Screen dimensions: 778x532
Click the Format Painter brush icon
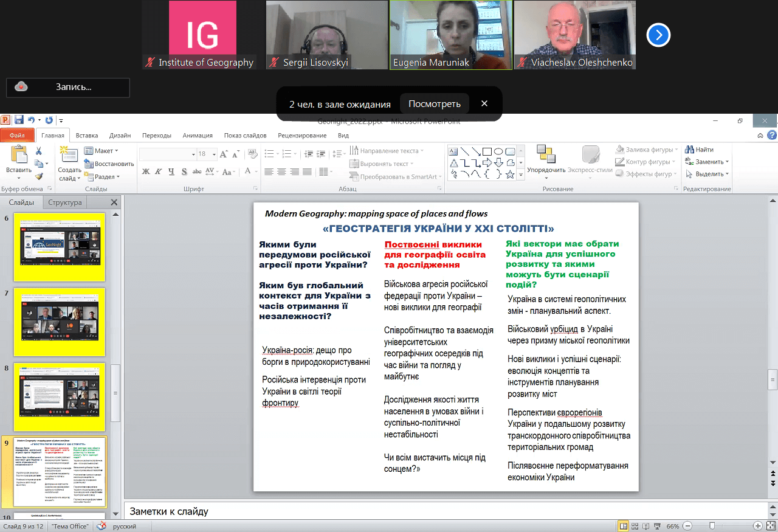pyautogui.click(x=39, y=176)
